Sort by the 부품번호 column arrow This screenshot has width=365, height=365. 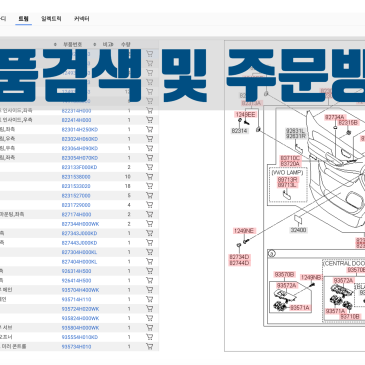click(x=55, y=44)
